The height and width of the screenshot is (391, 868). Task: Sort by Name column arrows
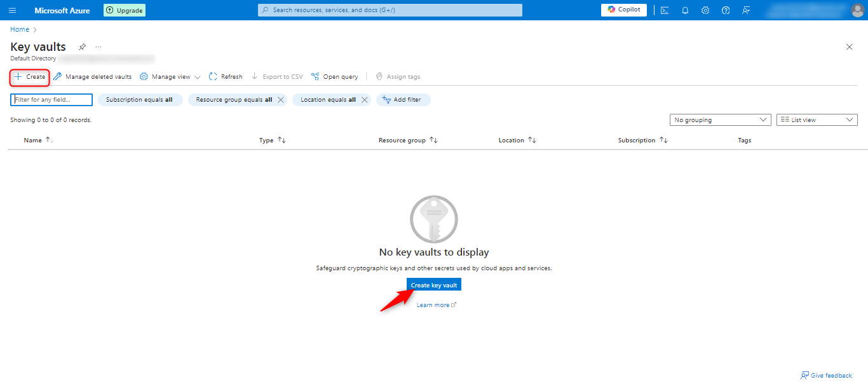pyautogui.click(x=50, y=140)
